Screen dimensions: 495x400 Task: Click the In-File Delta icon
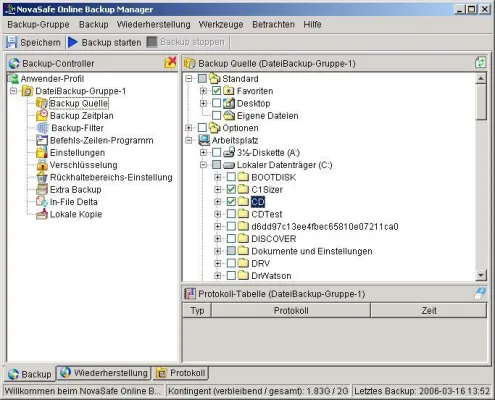(x=42, y=202)
